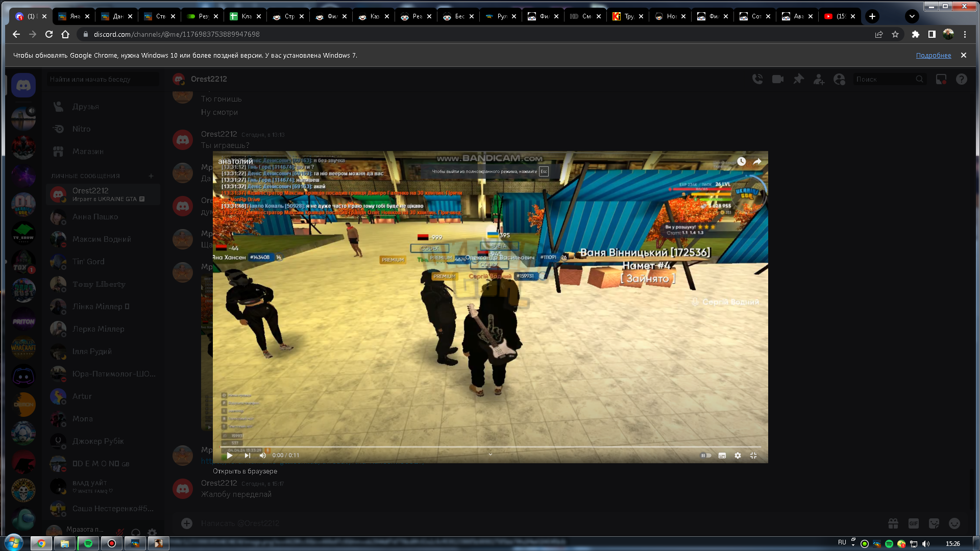Open the Максим Водний conversation
The width and height of the screenshot is (980, 551).
click(x=102, y=239)
